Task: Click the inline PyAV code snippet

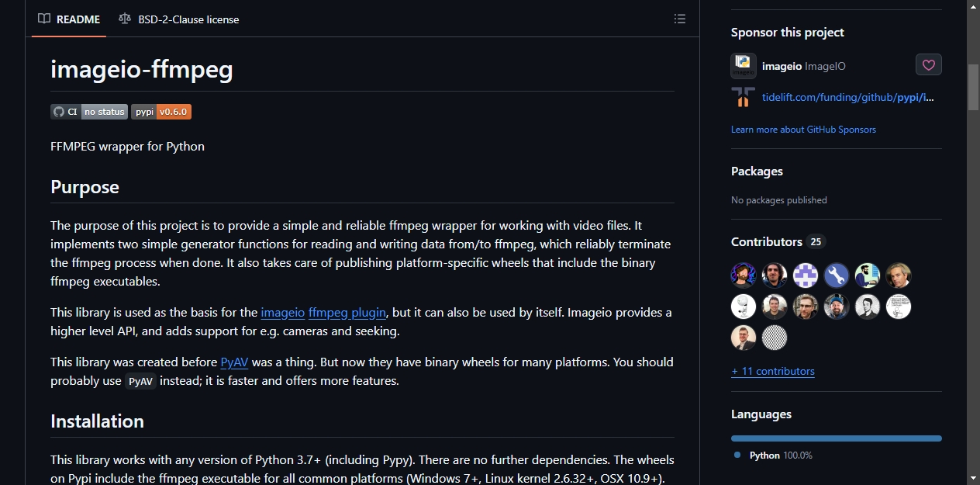Action: tap(141, 381)
